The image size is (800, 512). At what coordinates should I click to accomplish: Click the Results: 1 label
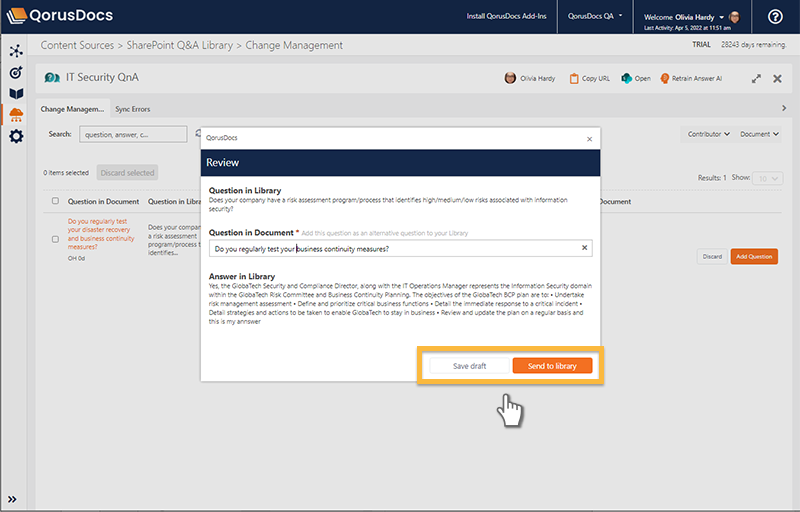[x=712, y=178]
